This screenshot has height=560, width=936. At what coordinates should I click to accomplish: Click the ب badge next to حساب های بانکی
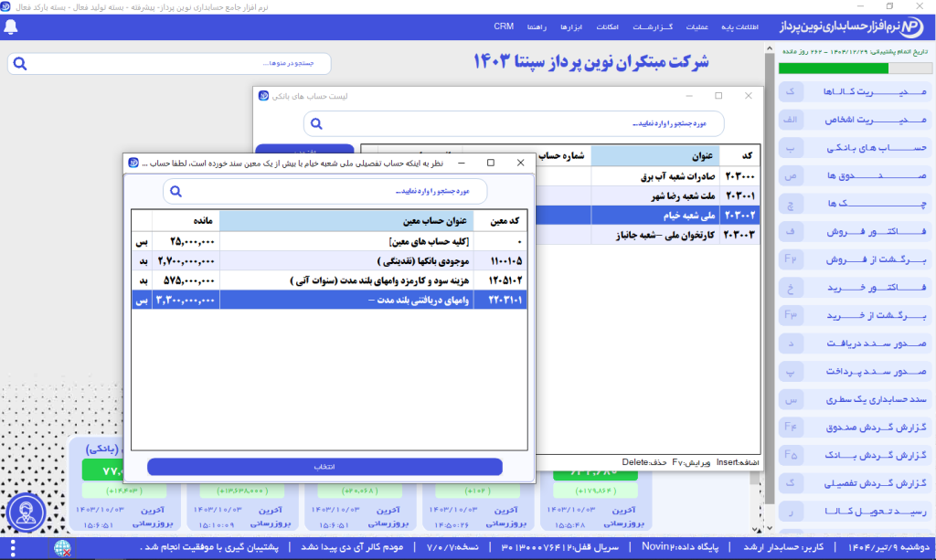coord(791,147)
